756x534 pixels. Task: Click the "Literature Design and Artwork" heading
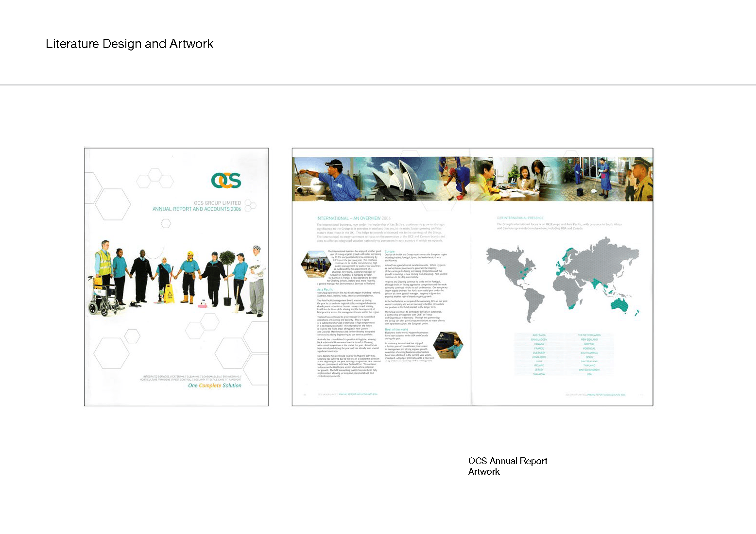point(129,44)
